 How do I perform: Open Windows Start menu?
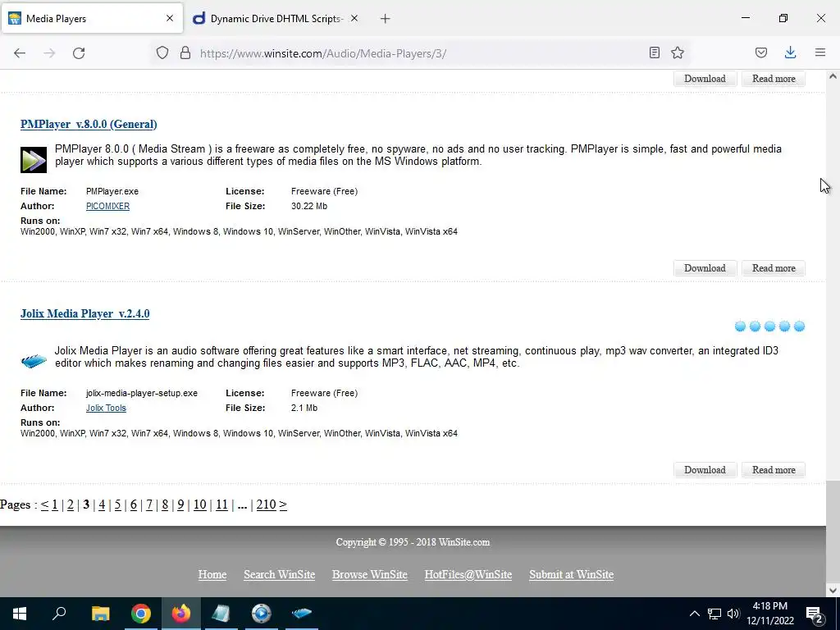20,614
